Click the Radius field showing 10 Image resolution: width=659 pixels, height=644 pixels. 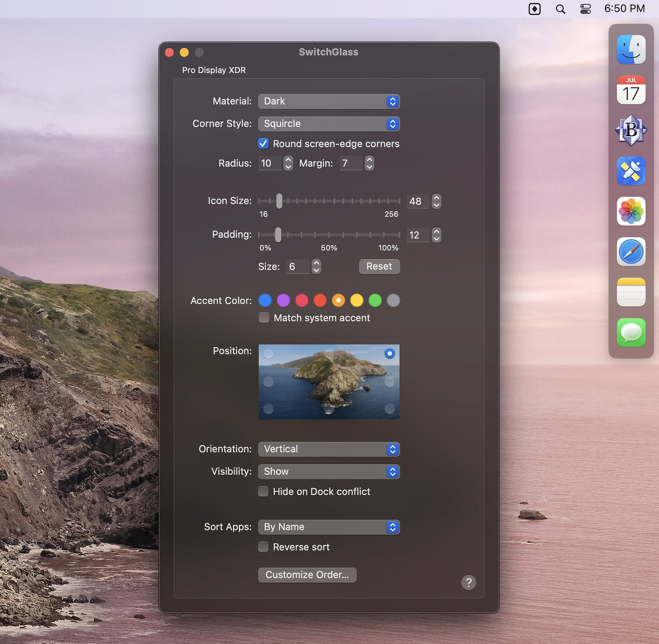tap(270, 163)
